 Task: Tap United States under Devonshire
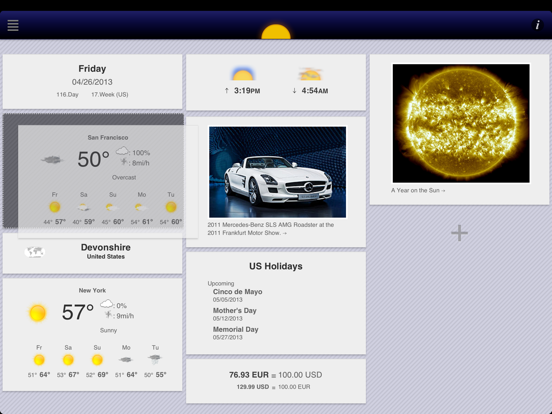pyautogui.click(x=106, y=257)
